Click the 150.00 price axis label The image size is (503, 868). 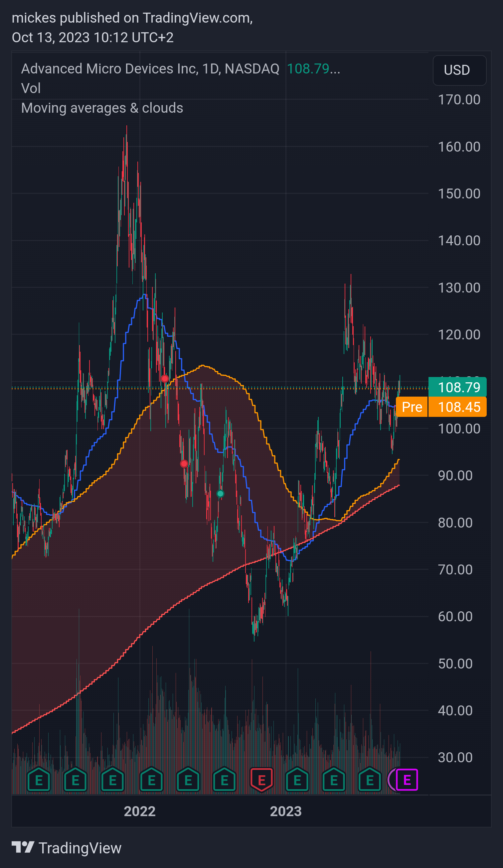pyautogui.click(x=459, y=193)
